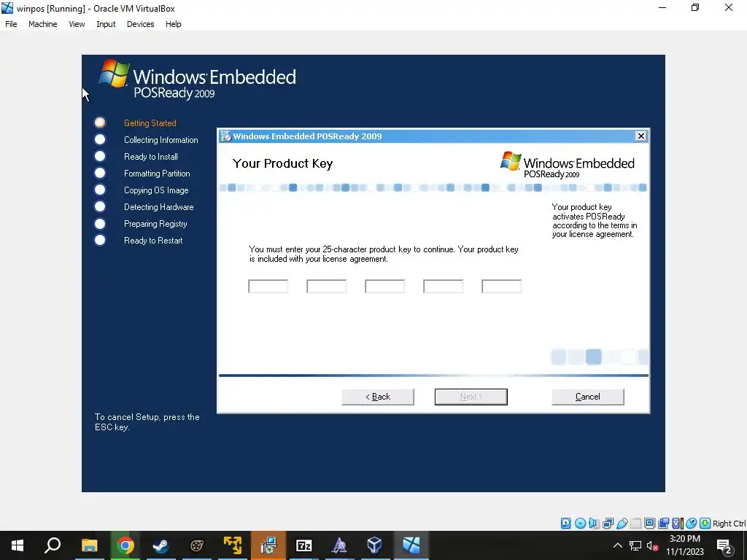Click the 'Detecting Hardware' step label
Image resolution: width=747 pixels, height=560 pixels.
coord(158,206)
